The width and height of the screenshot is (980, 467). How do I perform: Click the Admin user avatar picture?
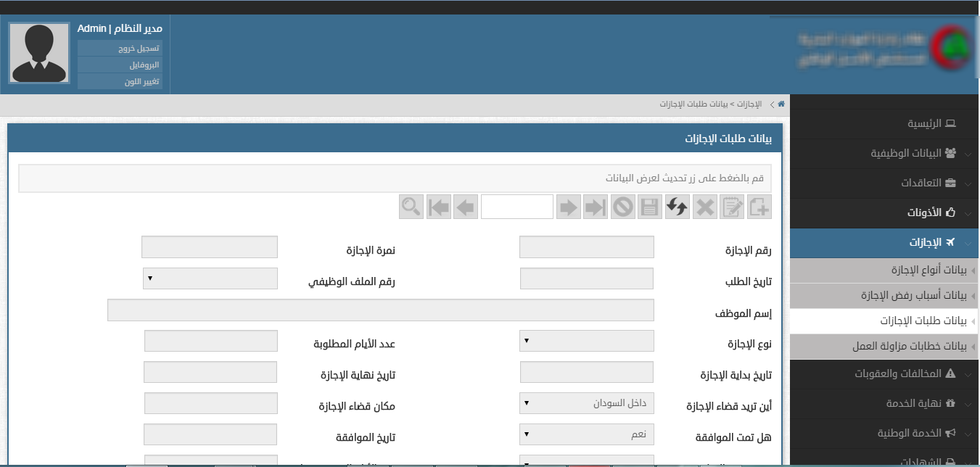coord(39,54)
